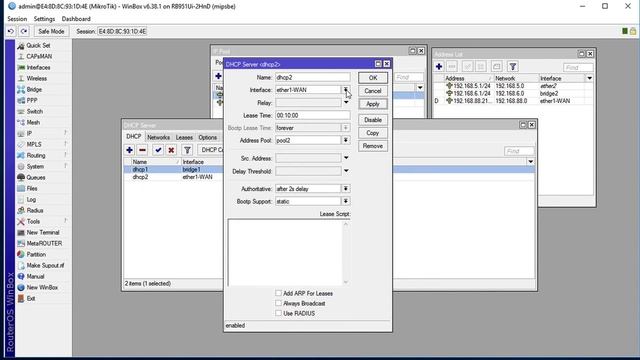
Task: Open CAPsMAN from the sidebar
Action: 39,56
